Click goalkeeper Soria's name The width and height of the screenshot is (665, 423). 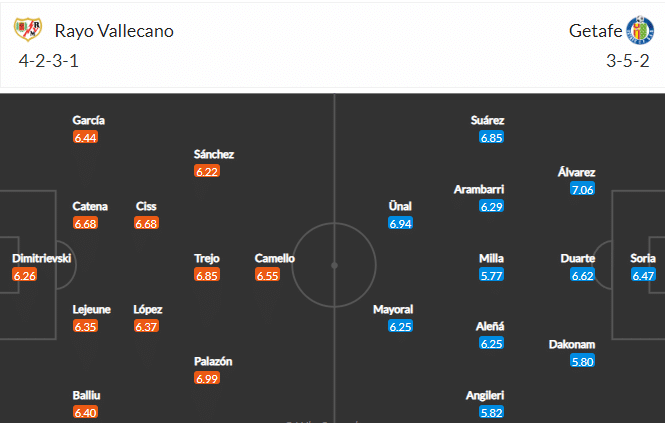(643, 258)
